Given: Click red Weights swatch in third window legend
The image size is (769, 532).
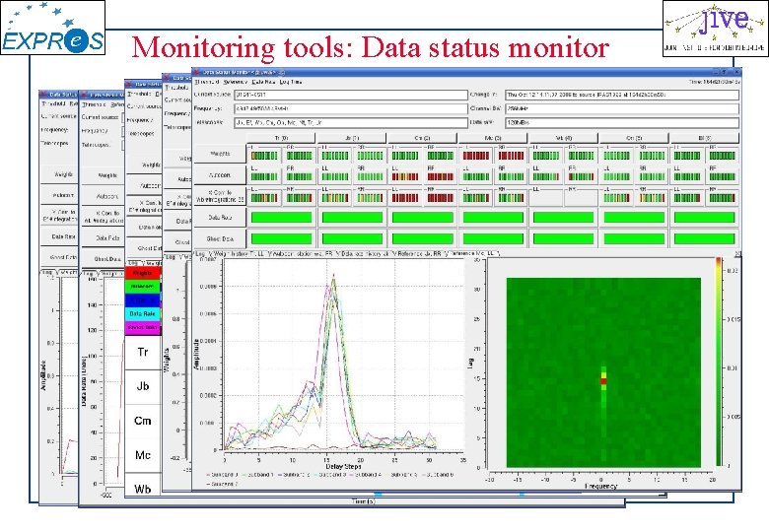Looking at the screenshot, I should click(143, 273).
